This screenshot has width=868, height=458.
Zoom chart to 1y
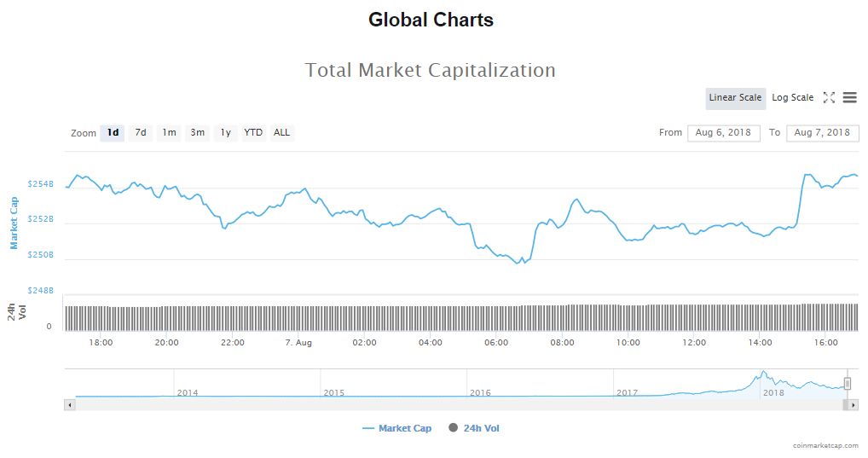tap(225, 133)
